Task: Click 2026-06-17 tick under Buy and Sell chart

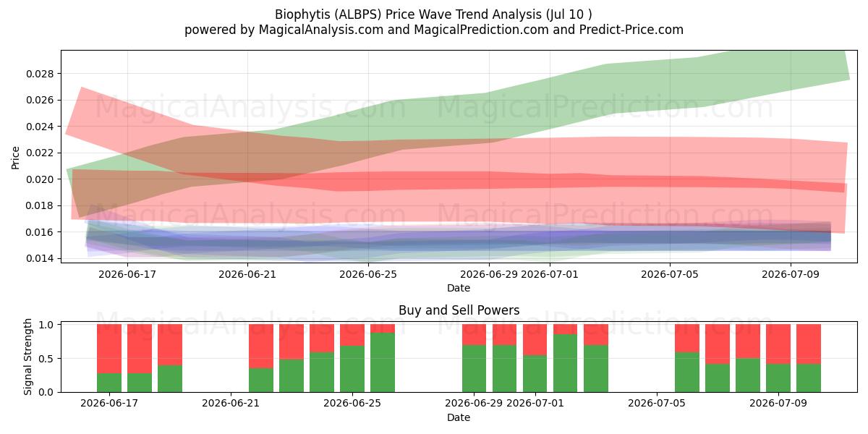Action: click(109, 404)
